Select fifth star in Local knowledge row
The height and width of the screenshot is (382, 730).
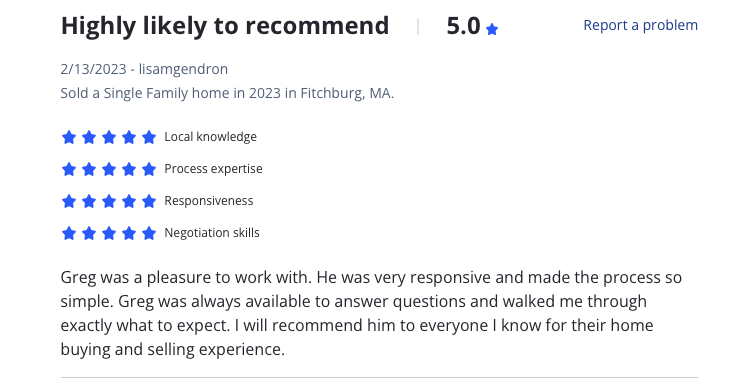point(149,137)
